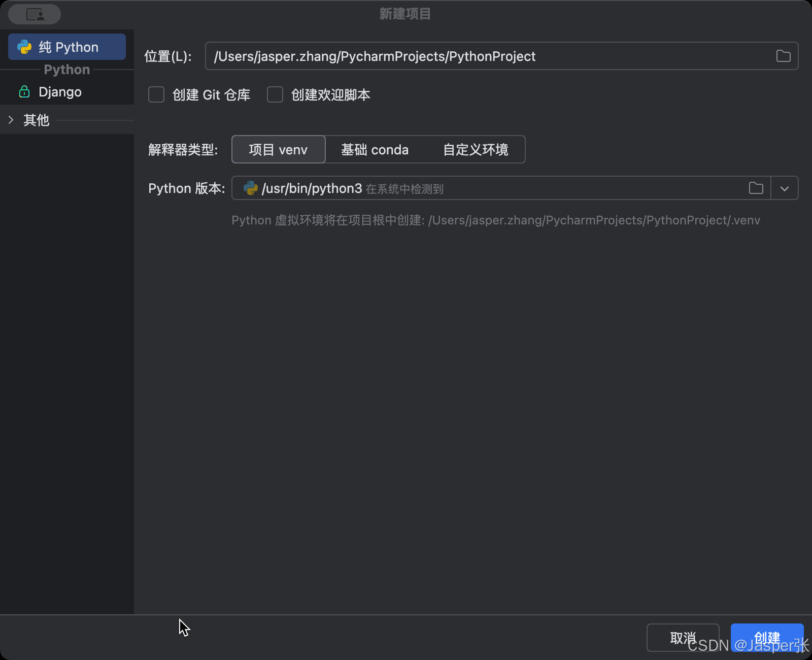The image size is (812, 660).
Task: Click the Python logo icon beside 纯 Python
Action: [24, 47]
